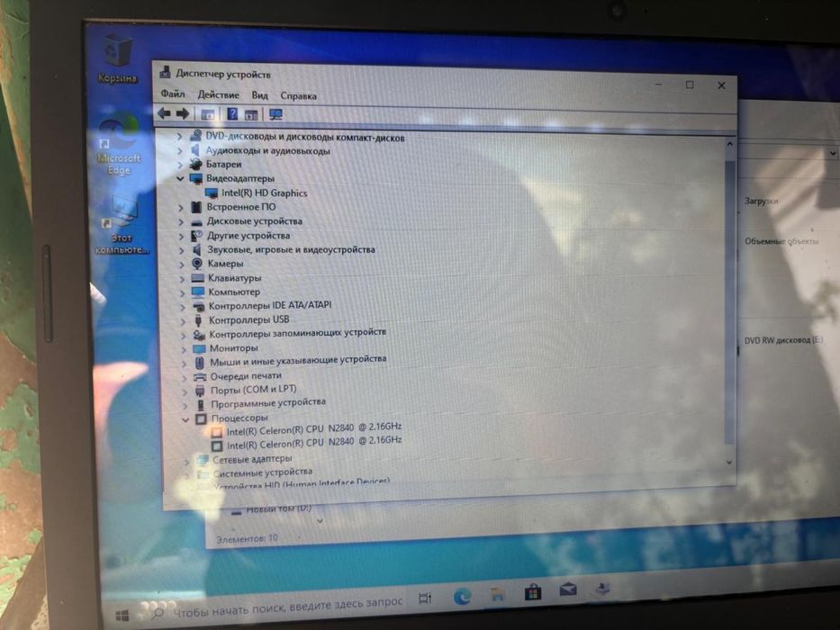Image resolution: width=840 pixels, height=630 pixels.
Task: Click the DVD-дисководы disc icon
Action: [196, 136]
